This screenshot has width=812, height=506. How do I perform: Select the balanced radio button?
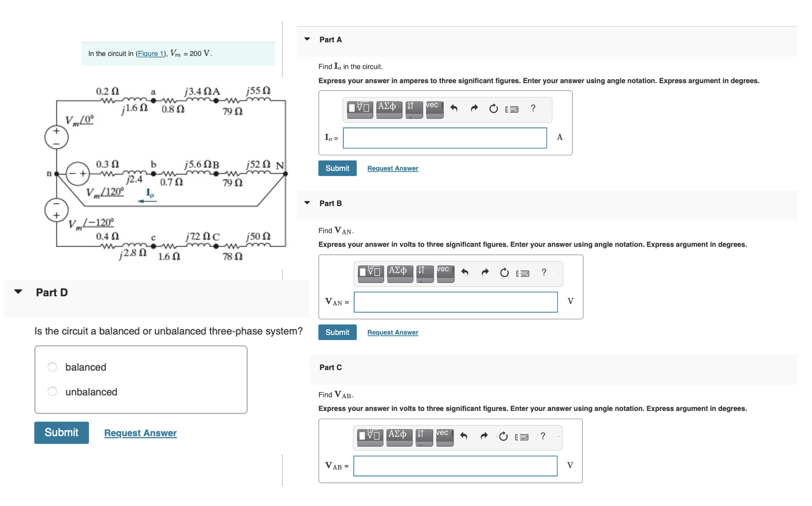[x=52, y=367]
